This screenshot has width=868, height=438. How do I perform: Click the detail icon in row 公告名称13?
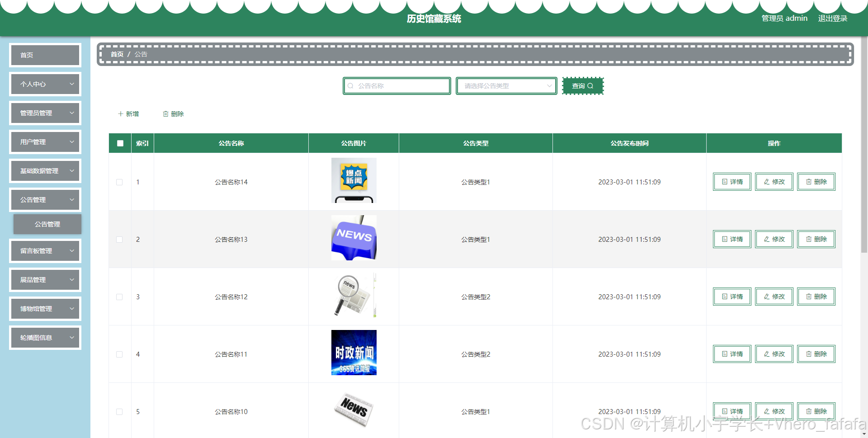pyautogui.click(x=725, y=239)
